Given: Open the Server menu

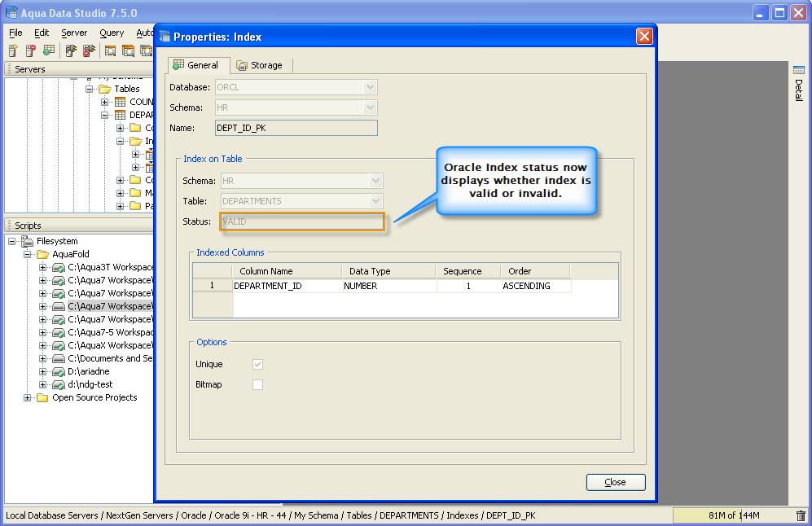Looking at the screenshot, I should pos(74,33).
